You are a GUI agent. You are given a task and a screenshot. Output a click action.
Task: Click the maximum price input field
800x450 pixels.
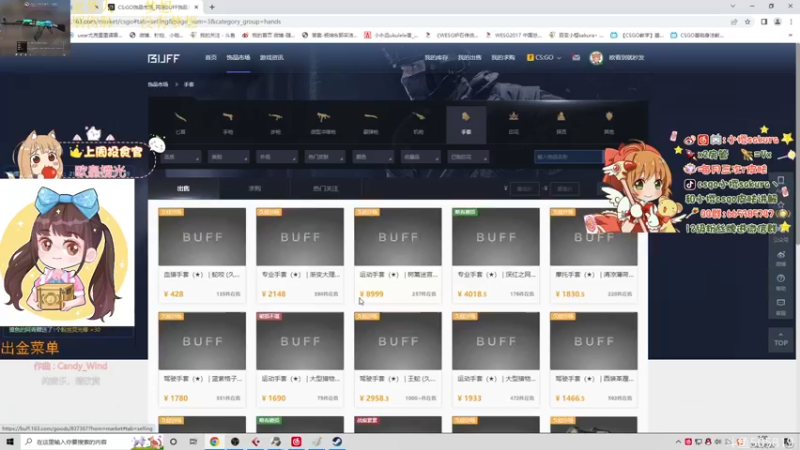(565, 189)
